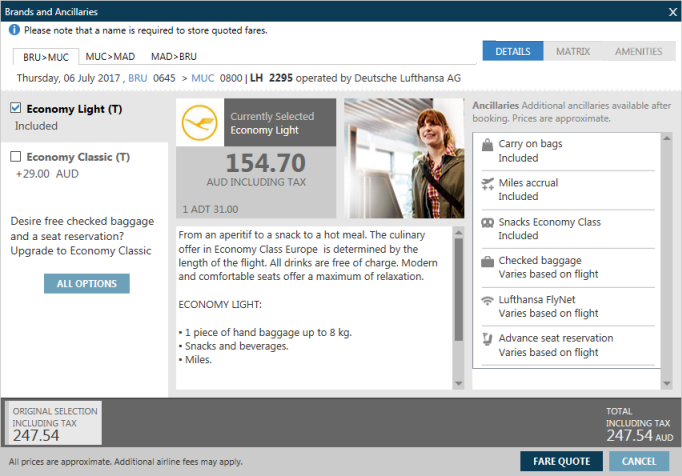The image size is (682, 476).
Task: Check the Economy Classic (T) checkbox
Action: (16, 157)
